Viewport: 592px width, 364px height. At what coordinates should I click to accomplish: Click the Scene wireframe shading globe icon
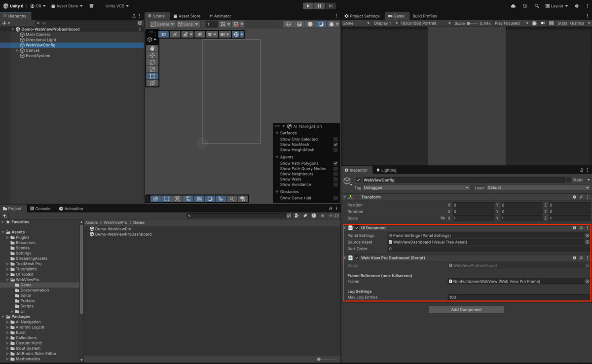[289, 24]
